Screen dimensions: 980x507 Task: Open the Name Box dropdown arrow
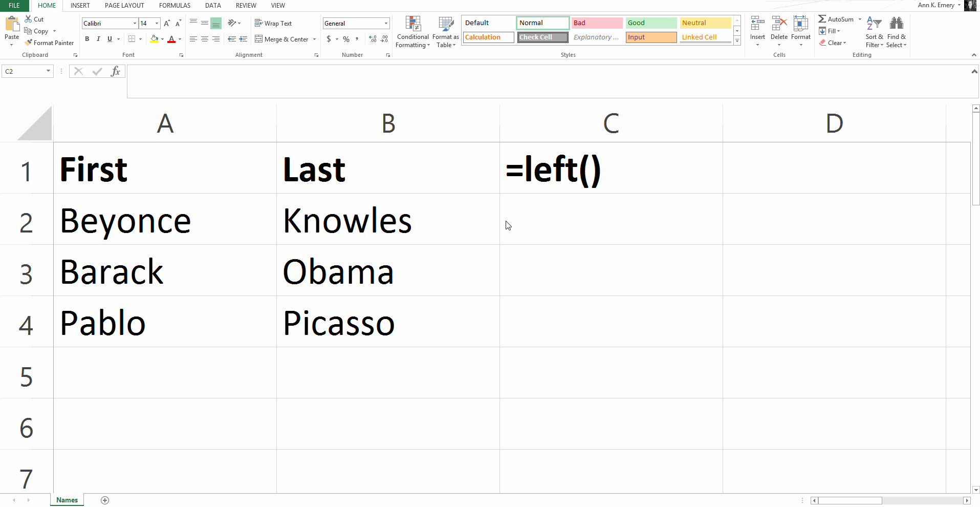[48, 71]
